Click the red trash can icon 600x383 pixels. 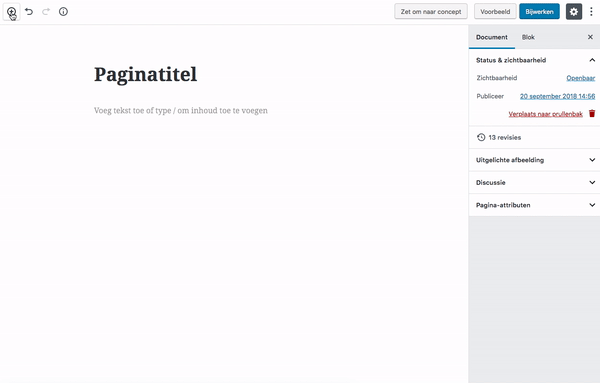[x=592, y=113]
